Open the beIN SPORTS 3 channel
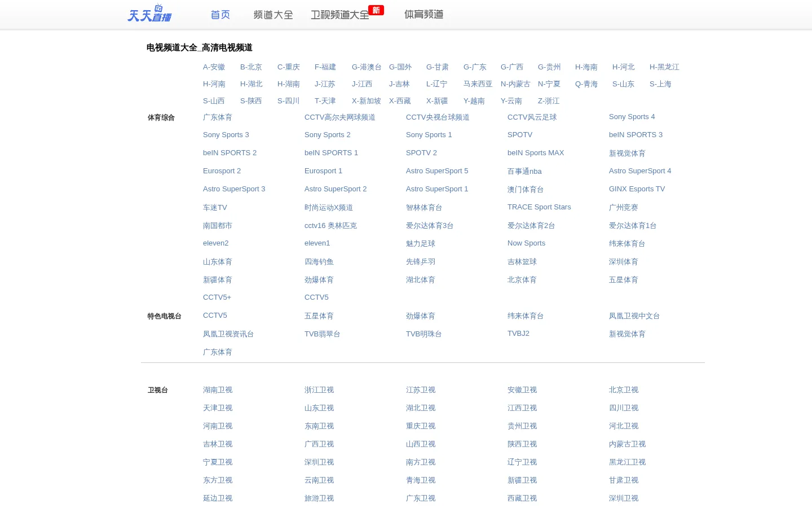 tap(636, 135)
